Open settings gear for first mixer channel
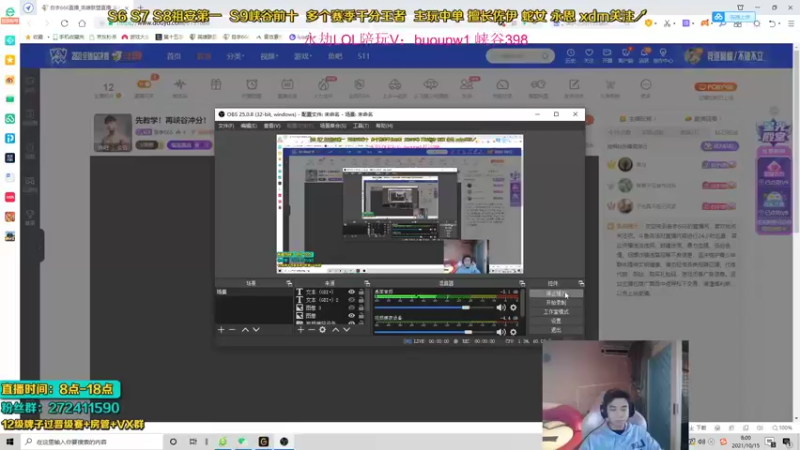800x450 pixels. point(513,308)
